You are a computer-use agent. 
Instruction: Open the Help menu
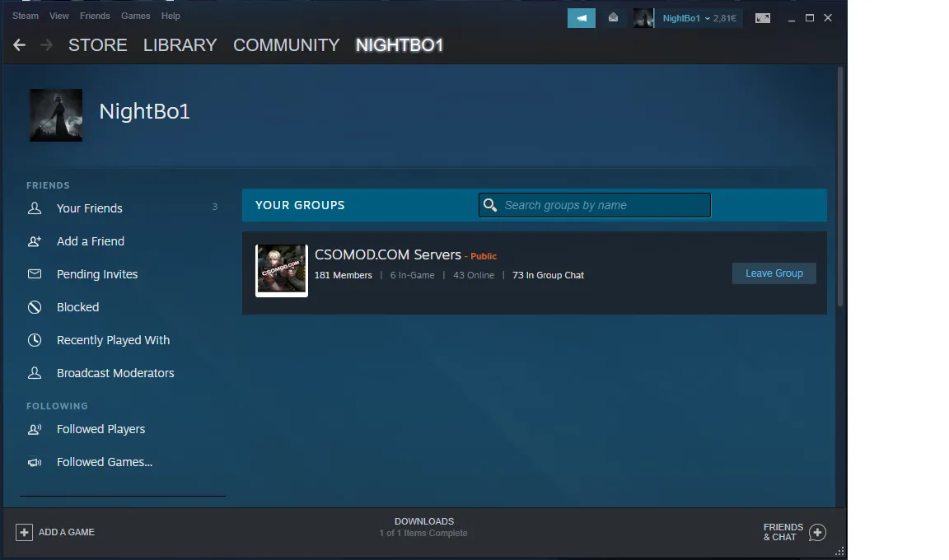pyautogui.click(x=171, y=16)
